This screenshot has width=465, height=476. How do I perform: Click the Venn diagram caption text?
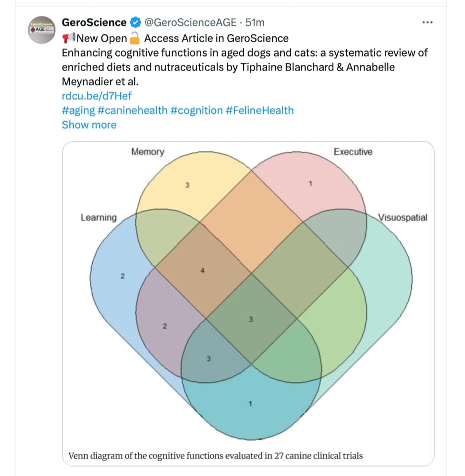click(216, 456)
